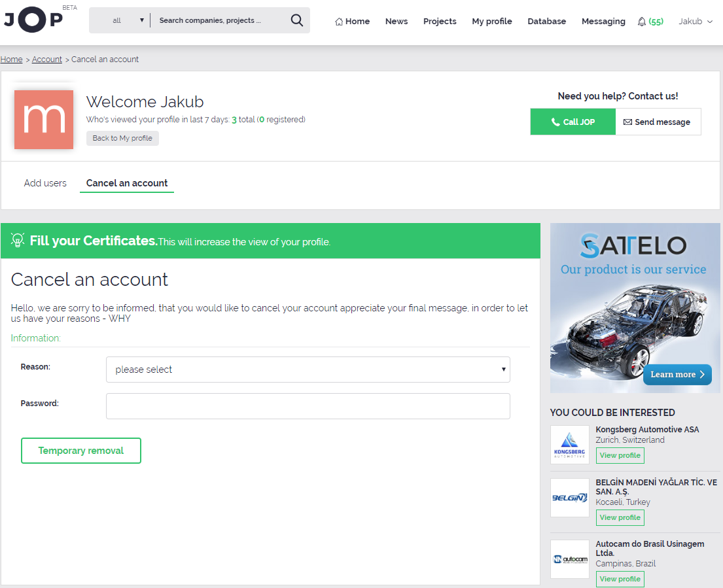Click the green Call JOP button
The image size is (723, 588).
[x=573, y=122]
